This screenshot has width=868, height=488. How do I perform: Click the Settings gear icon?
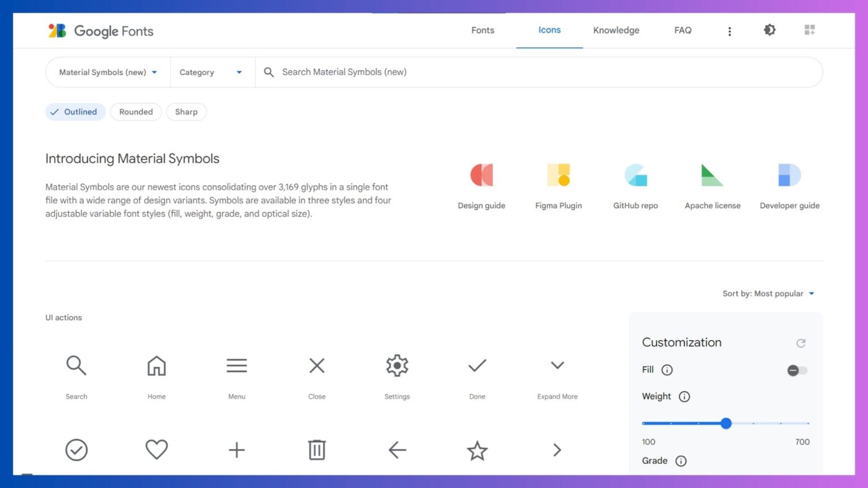coord(397,365)
